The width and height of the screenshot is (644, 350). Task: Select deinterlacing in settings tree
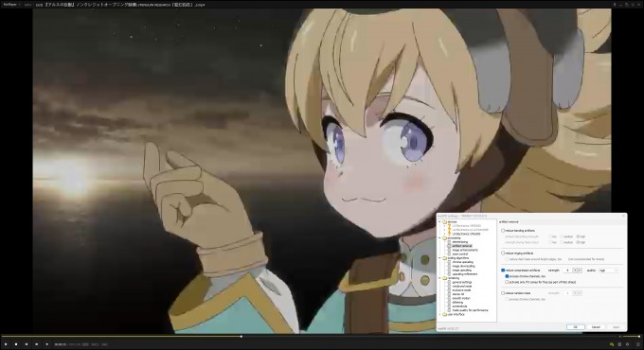coord(460,242)
